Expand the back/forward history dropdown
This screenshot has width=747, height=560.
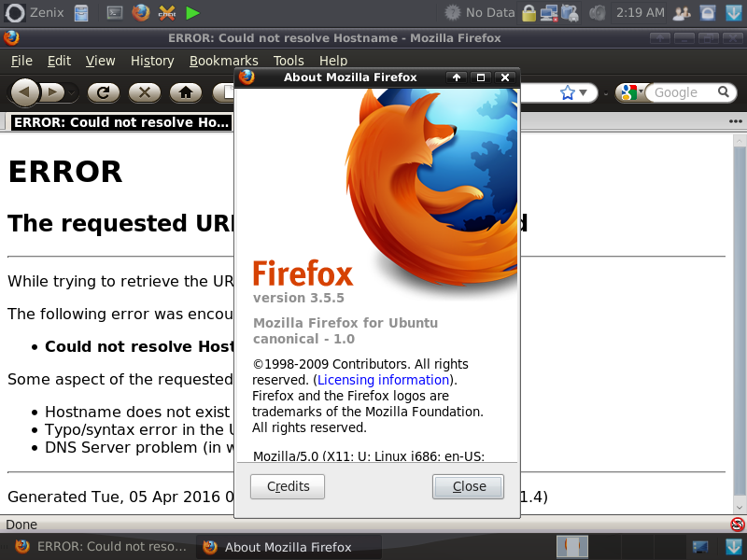pyautogui.click(x=72, y=92)
